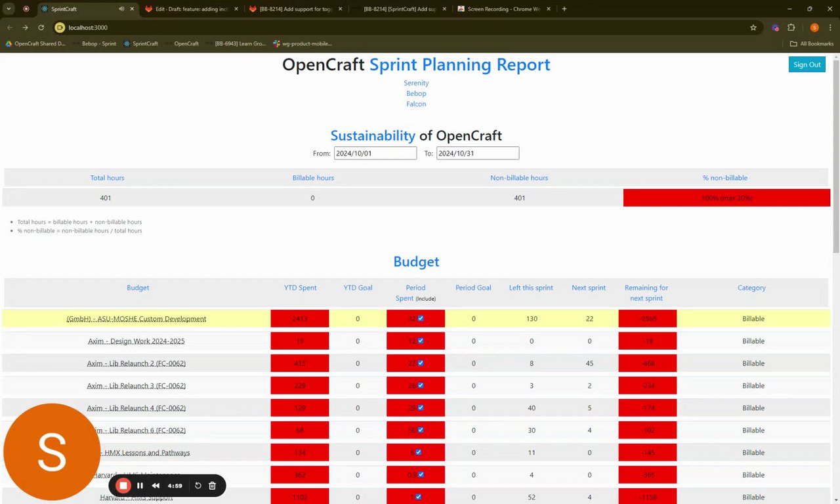Screen dimensions: 840x504
Task: Uncheck include for Axim Lib Relaunch 3
Action: click(421, 385)
